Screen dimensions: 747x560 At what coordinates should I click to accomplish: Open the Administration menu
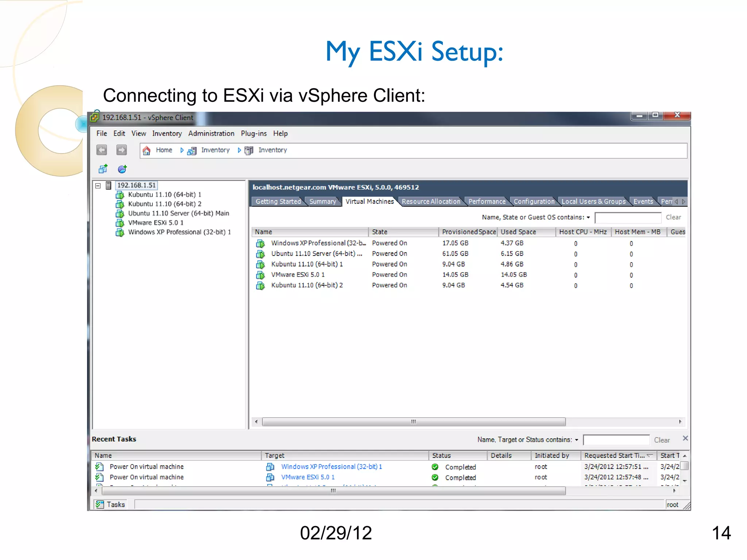click(211, 133)
